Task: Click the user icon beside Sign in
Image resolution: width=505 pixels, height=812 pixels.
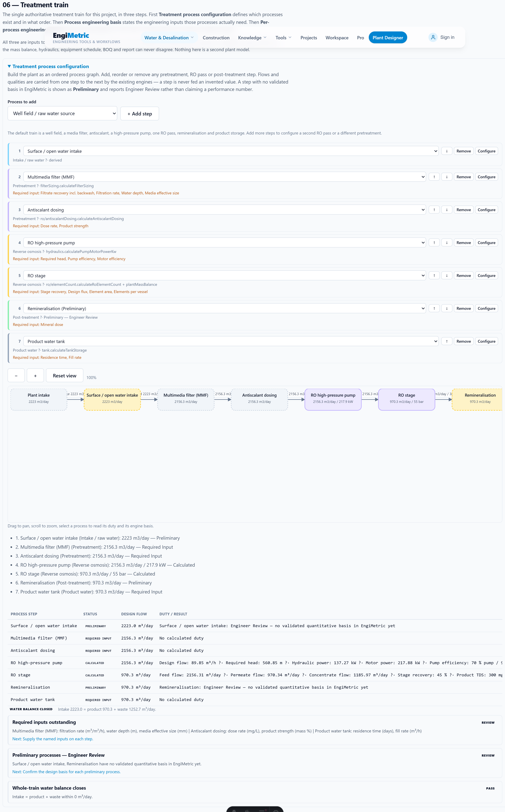Action: 433,37
